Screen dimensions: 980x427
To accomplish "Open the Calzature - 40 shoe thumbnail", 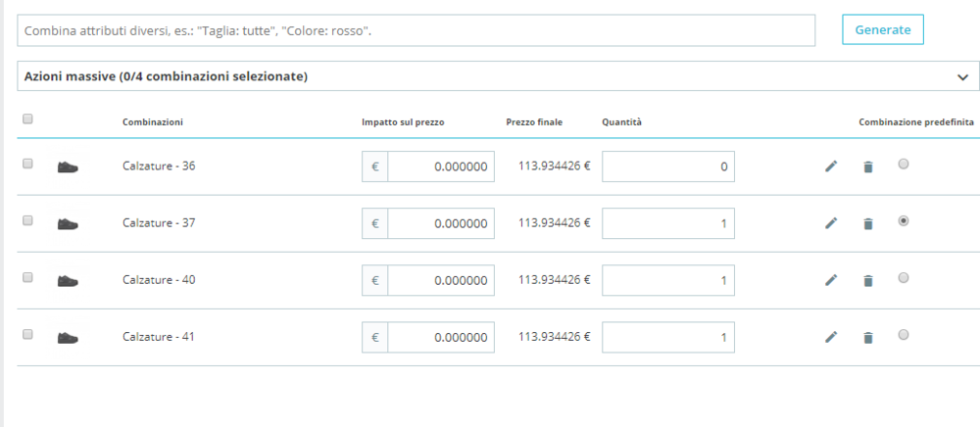I will tap(68, 281).
